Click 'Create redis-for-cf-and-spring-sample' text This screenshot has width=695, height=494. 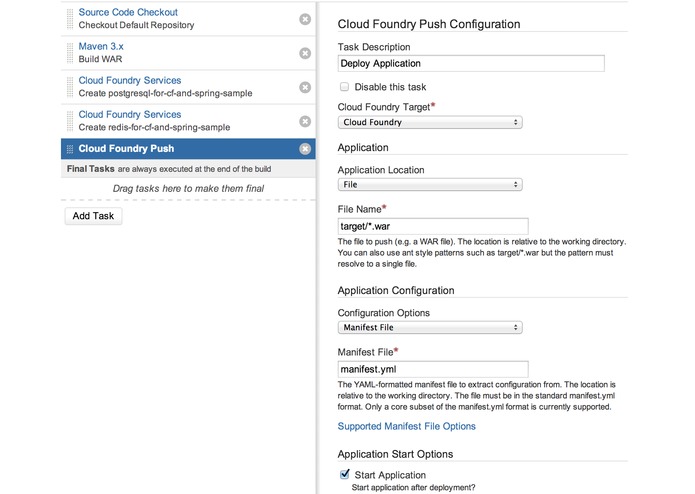point(154,128)
